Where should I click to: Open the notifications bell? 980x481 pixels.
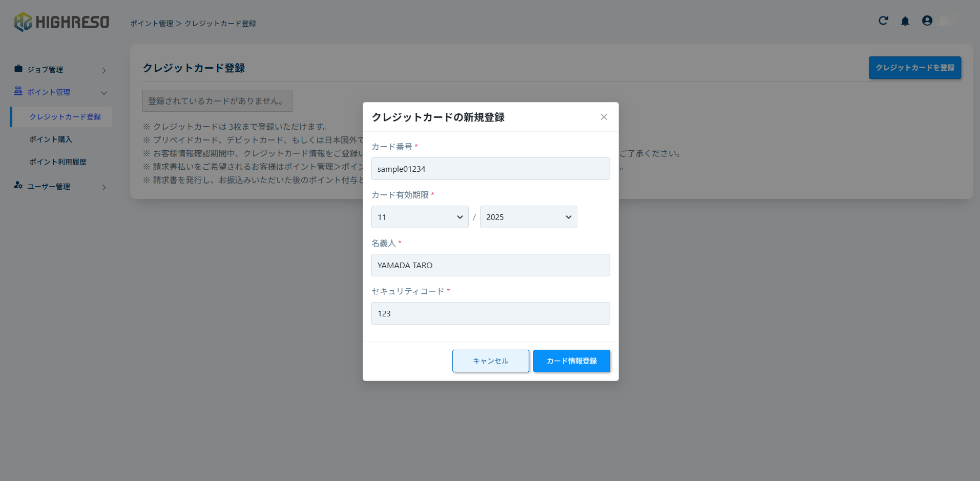(905, 21)
